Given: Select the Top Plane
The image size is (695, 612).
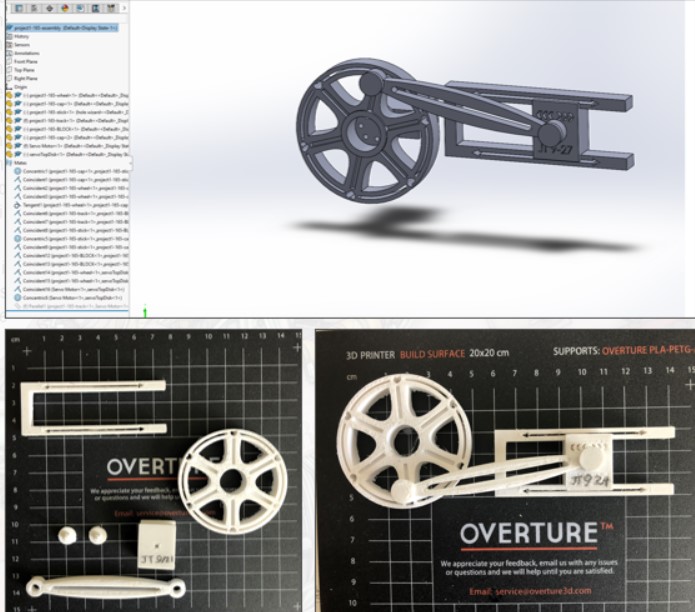Looking at the screenshot, I should coord(25,70).
